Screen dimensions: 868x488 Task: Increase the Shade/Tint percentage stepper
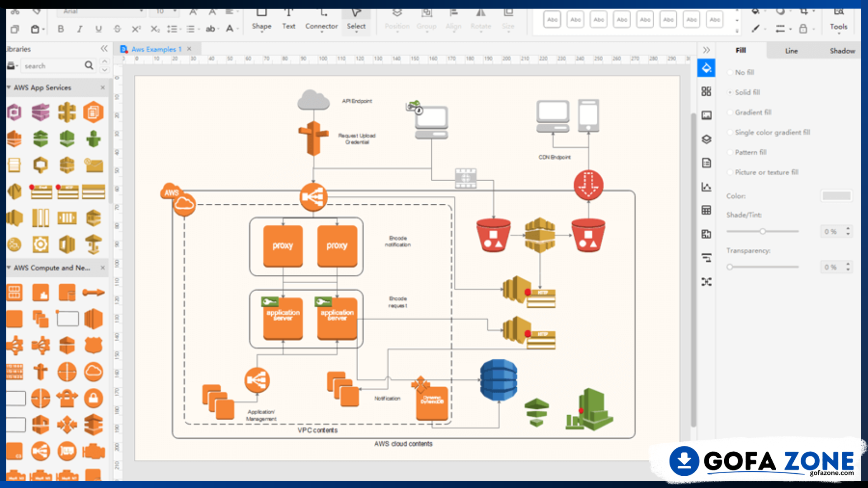848,228
